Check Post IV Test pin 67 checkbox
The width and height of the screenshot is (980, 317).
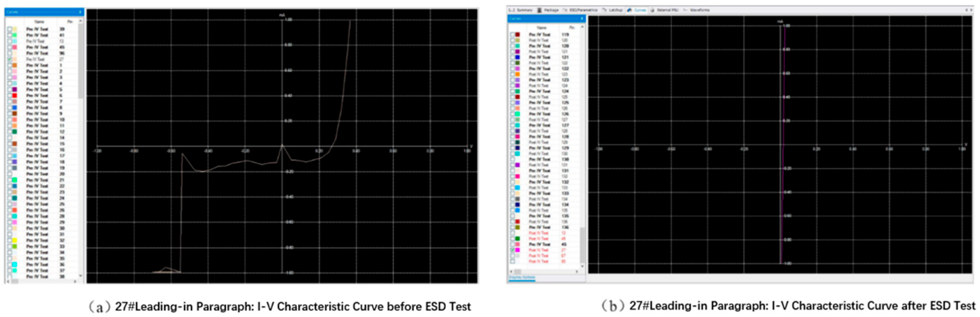(x=513, y=256)
